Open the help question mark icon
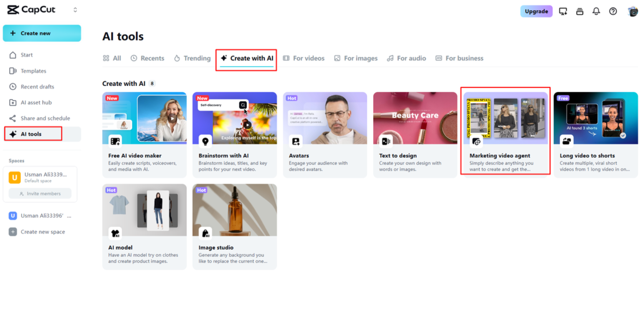Viewport: 644px width, 316px height. (613, 11)
